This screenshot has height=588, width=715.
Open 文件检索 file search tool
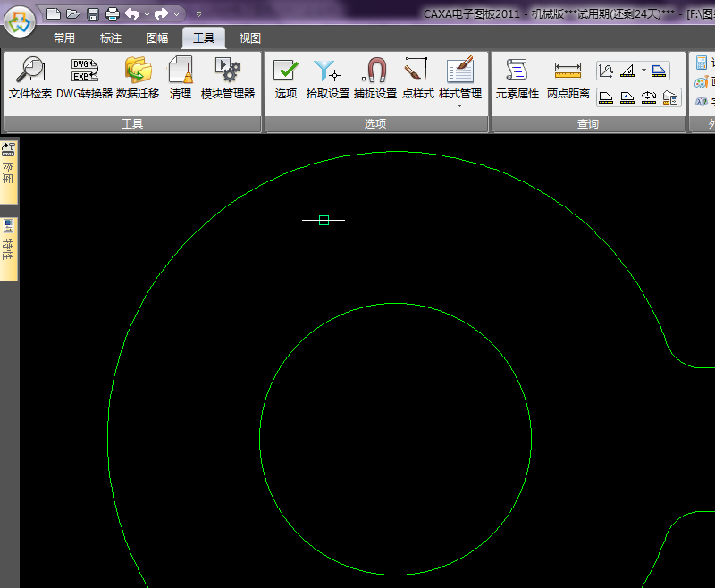click(x=30, y=78)
